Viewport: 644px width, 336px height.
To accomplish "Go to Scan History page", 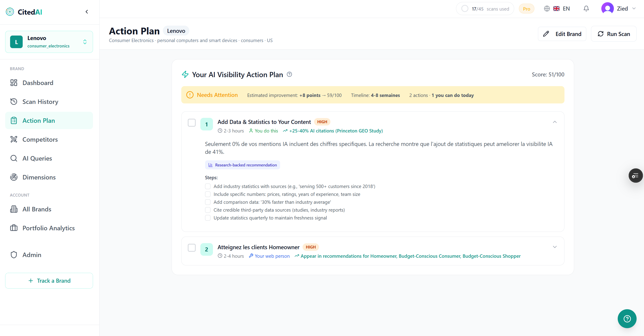I will 40,102.
